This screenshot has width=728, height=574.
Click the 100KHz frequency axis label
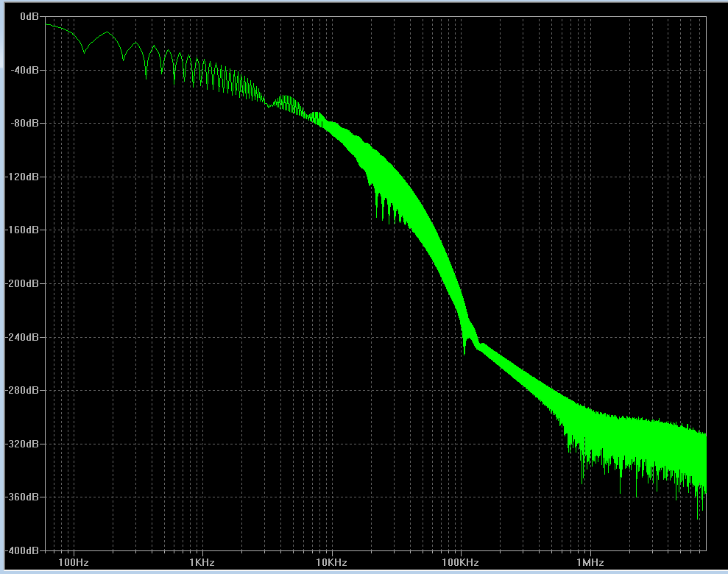click(x=461, y=562)
